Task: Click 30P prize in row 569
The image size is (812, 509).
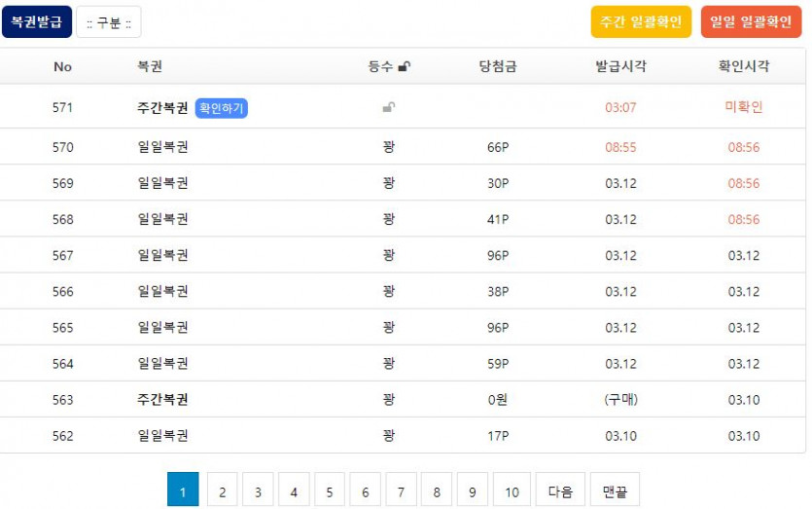Action: pos(498,184)
